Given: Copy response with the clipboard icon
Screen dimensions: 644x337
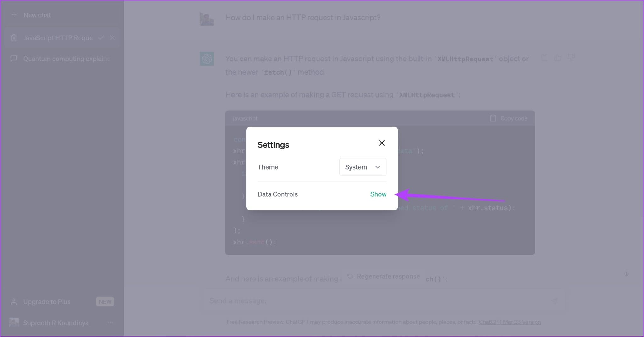Looking at the screenshot, I should pyautogui.click(x=545, y=58).
